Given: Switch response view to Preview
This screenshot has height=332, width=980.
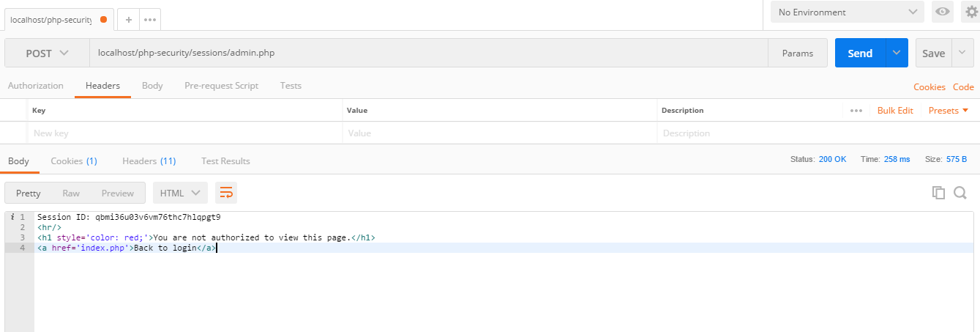Looking at the screenshot, I should 118,193.
